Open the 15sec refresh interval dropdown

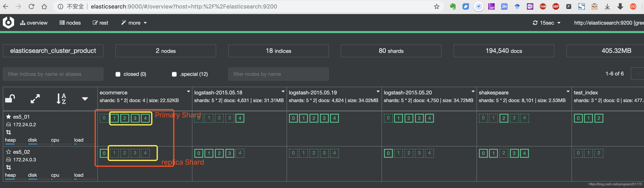[547, 23]
